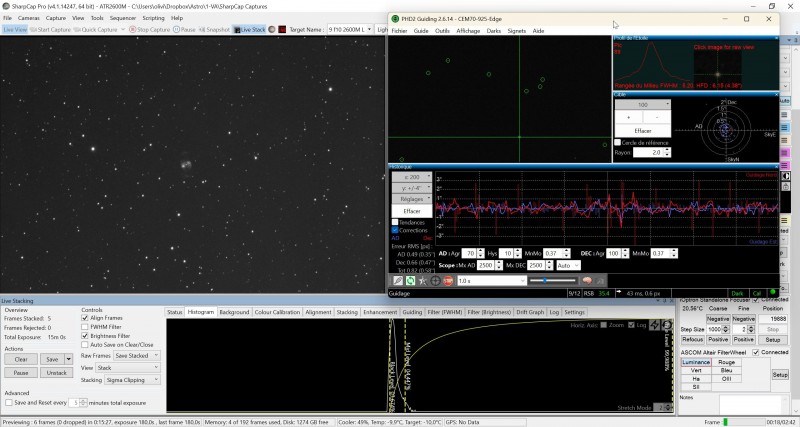Click the Snapshot toolbar item
This screenshot has height=427, width=800.
214,30
